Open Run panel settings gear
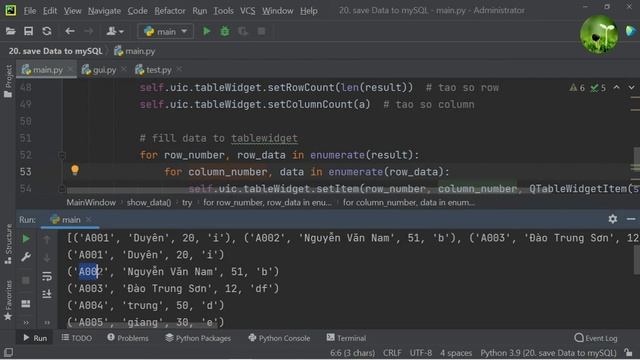This screenshot has width=640, height=360. [613, 219]
